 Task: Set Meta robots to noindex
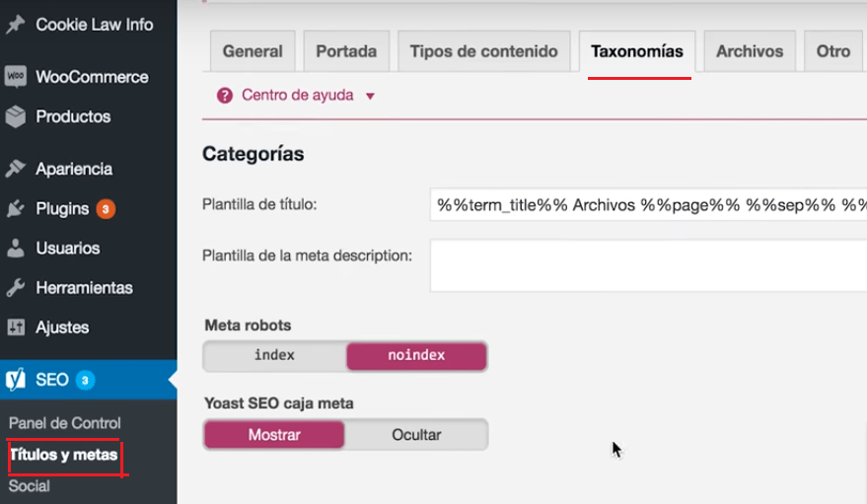(x=416, y=356)
